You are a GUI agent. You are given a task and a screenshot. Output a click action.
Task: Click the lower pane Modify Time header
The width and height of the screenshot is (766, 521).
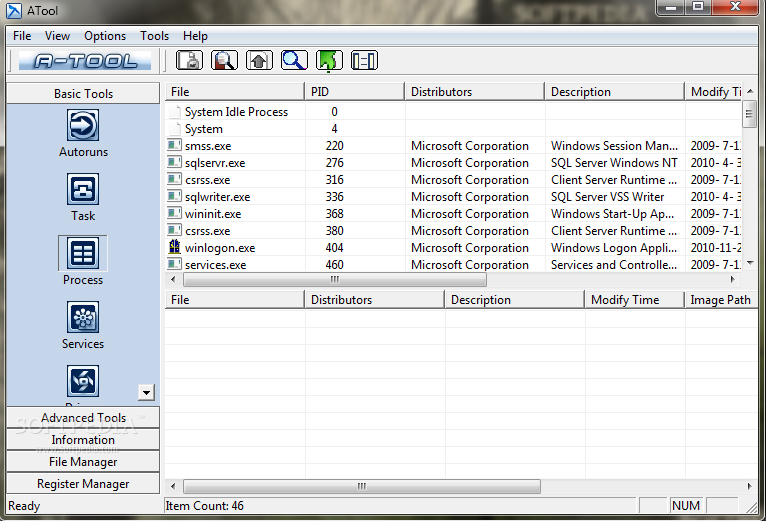pyautogui.click(x=635, y=300)
